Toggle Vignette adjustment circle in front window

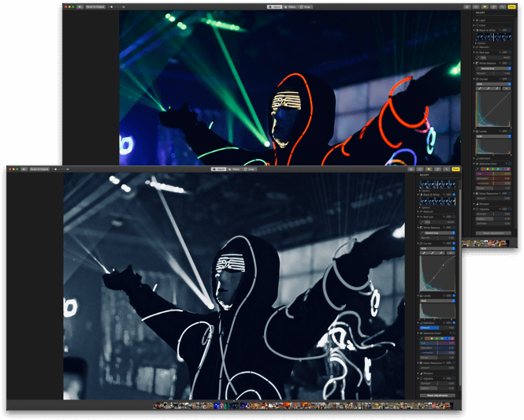[454, 378]
